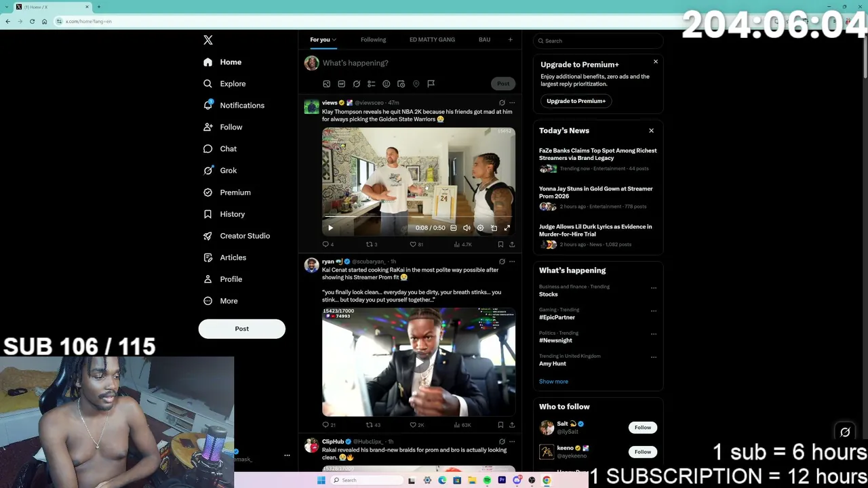
Task: Open Notifications in the sidebar
Action: [x=234, y=105]
